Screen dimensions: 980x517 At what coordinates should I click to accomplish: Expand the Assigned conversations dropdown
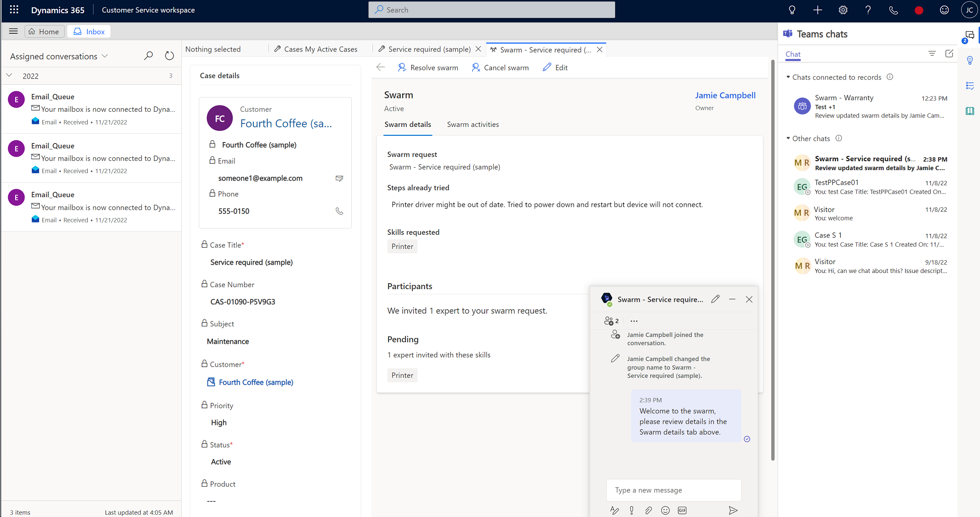tap(105, 56)
